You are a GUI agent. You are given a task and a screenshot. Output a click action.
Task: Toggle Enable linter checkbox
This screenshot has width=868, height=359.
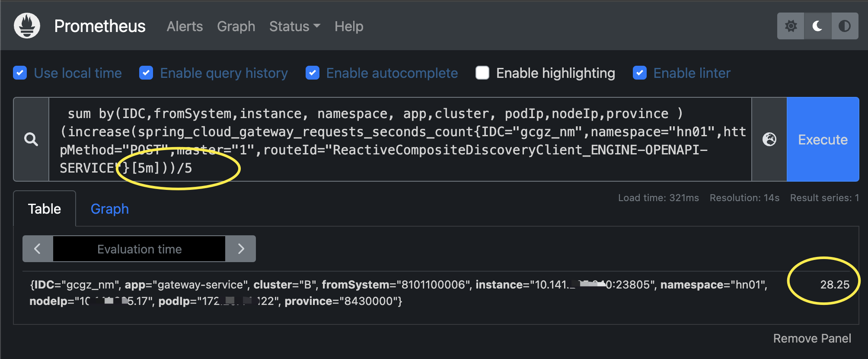pos(640,73)
